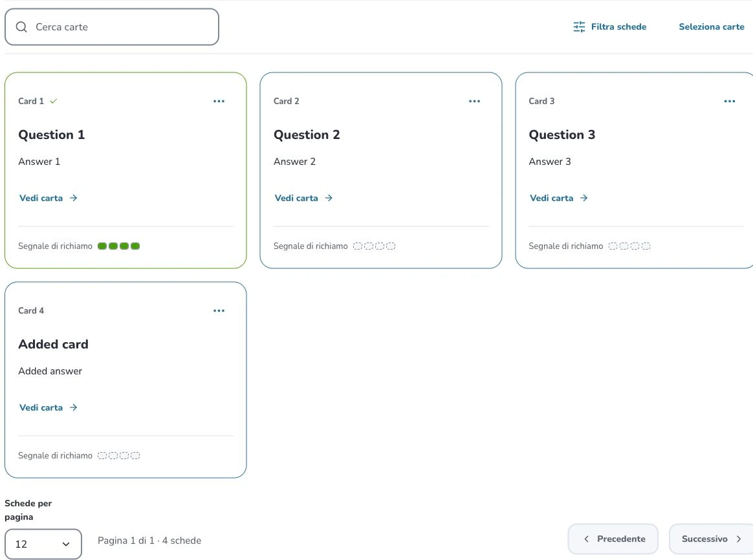Click the green recall signal indicator on Card 1
753x560 pixels.
click(x=118, y=246)
